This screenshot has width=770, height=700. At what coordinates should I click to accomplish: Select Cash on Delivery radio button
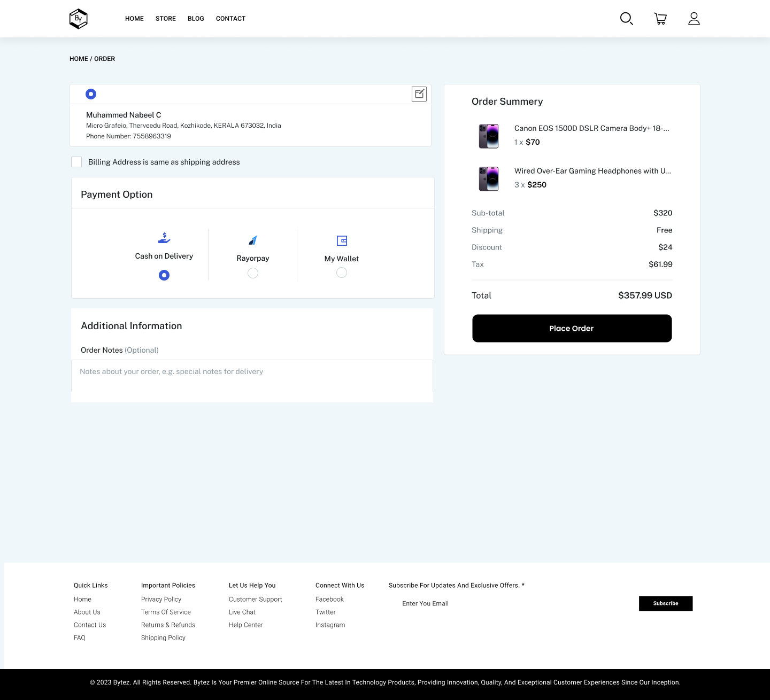pyautogui.click(x=164, y=275)
